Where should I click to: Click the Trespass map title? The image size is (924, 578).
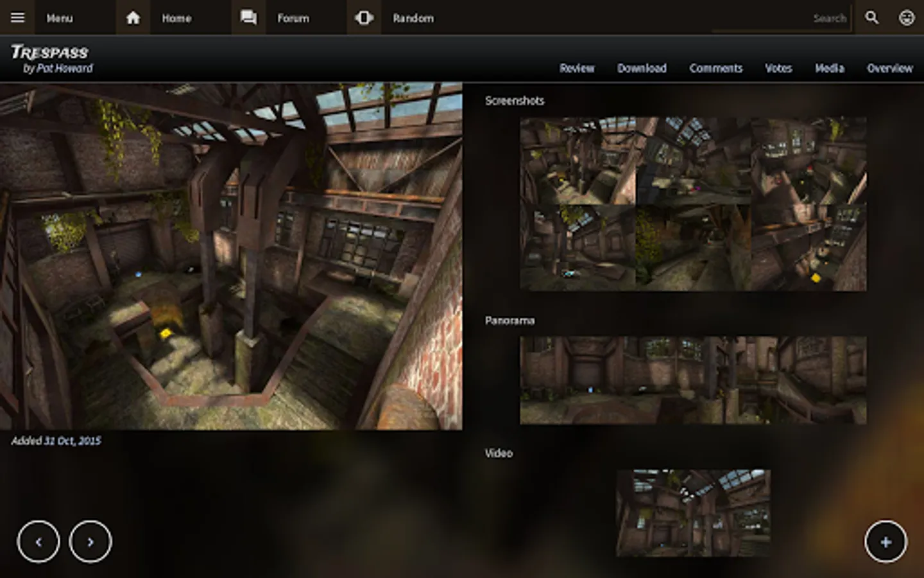pos(50,52)
